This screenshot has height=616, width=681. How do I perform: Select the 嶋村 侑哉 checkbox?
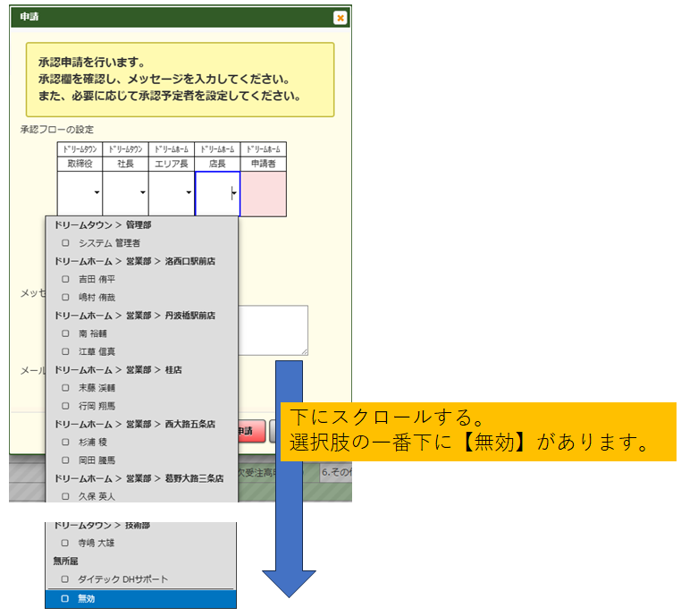(x=65, y=297)
